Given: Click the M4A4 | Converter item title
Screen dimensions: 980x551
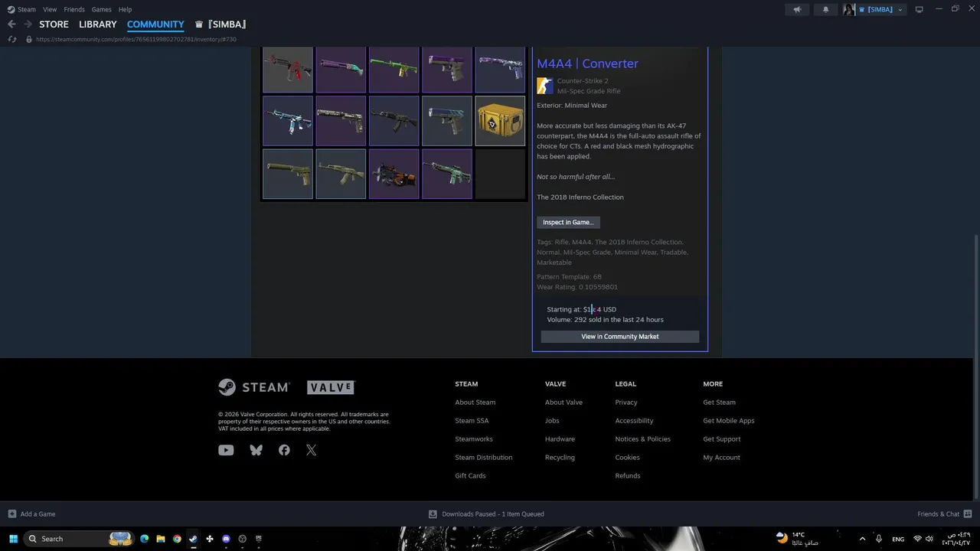Looking at the screenshot, I should [x=587, y=64].
